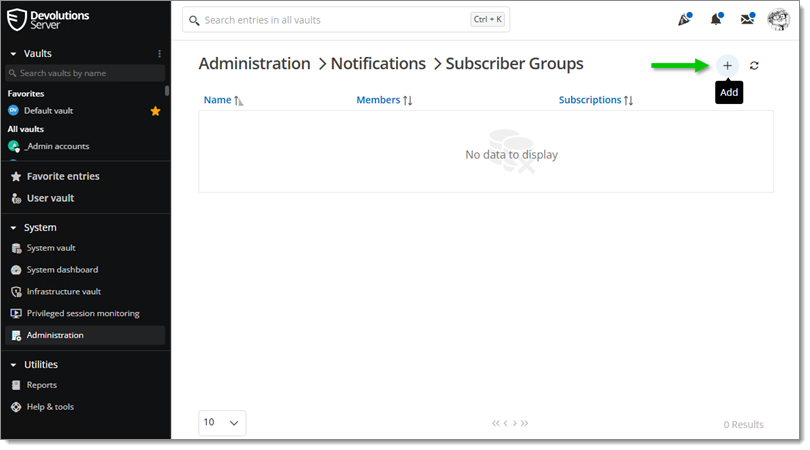This screenshot has width=810, height=450.
Task: Collapse the Utilities section
Action: [13, 365]
